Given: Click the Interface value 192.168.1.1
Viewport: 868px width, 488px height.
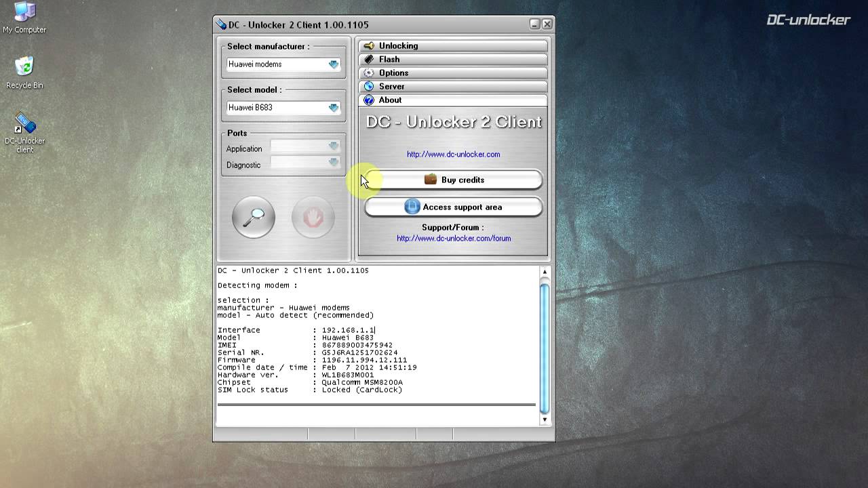Looking at the screenshot, I should [348, 331].
